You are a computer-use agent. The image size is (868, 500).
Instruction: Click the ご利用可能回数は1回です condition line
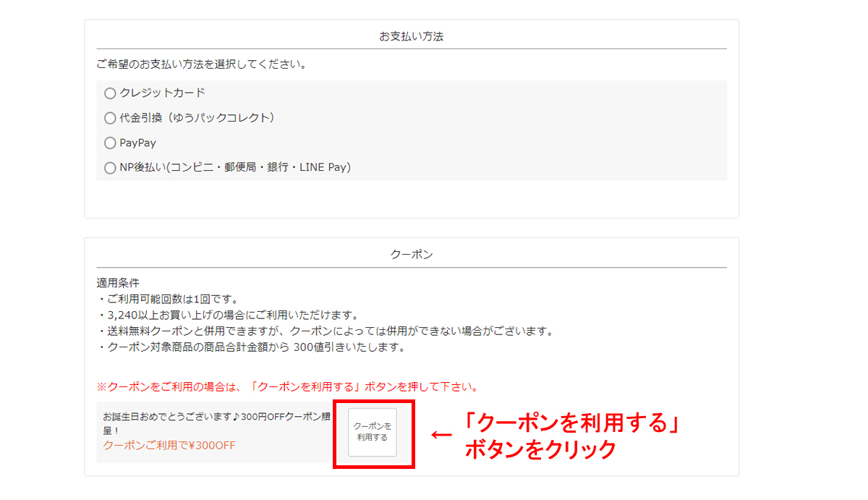pos(167,299)
